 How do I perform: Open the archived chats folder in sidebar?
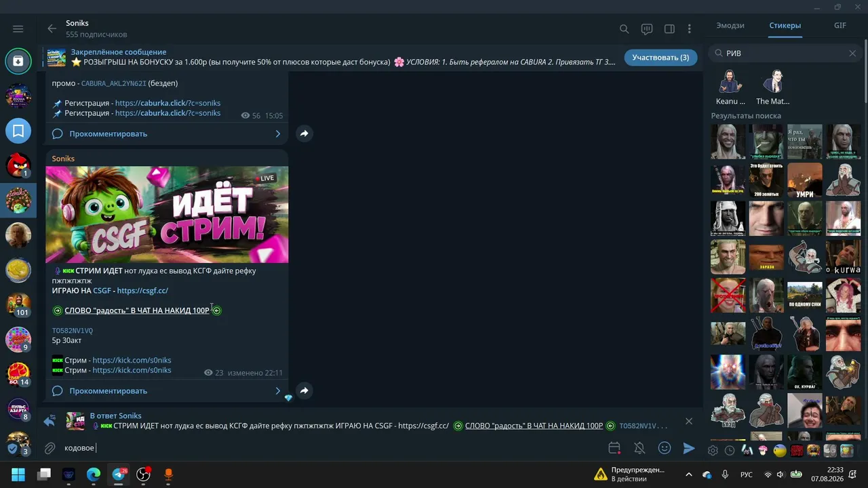(x=18, y=61)
